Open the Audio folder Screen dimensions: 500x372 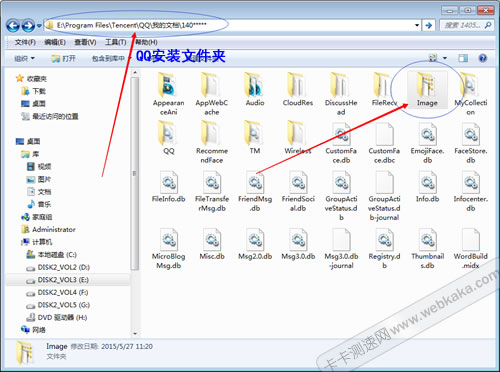click(x=255, y=89)
